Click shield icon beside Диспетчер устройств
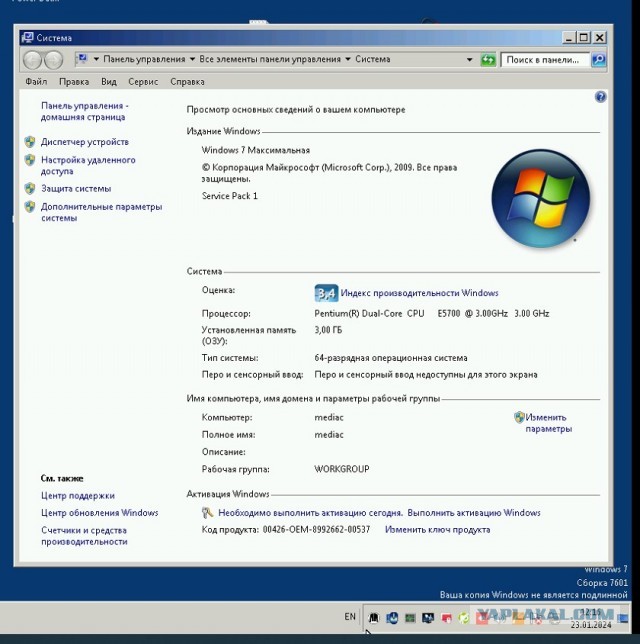 click(x=30, y=142)
